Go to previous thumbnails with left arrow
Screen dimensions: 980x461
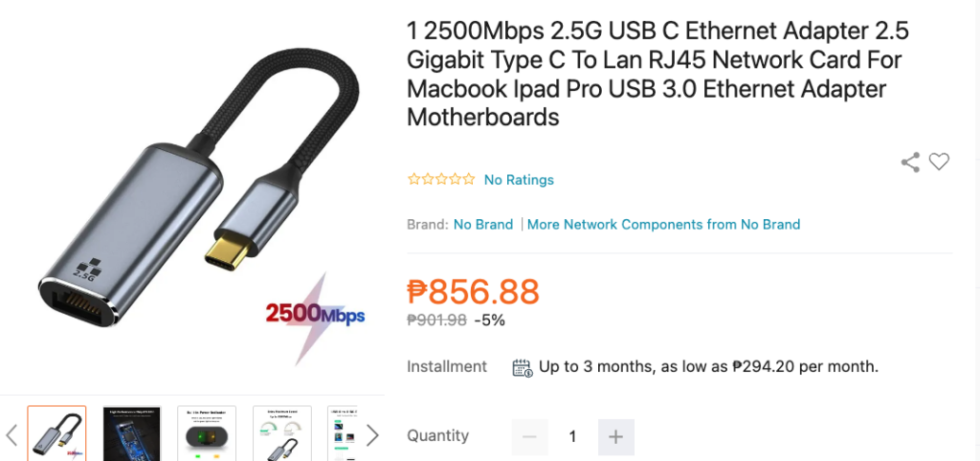coord(12,435)
